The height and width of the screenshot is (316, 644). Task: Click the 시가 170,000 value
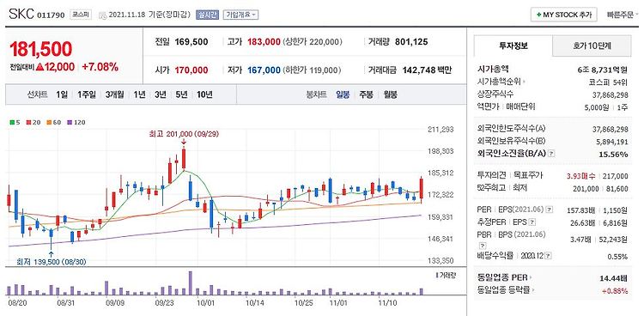pyautogui.click(x=191, y=70)
